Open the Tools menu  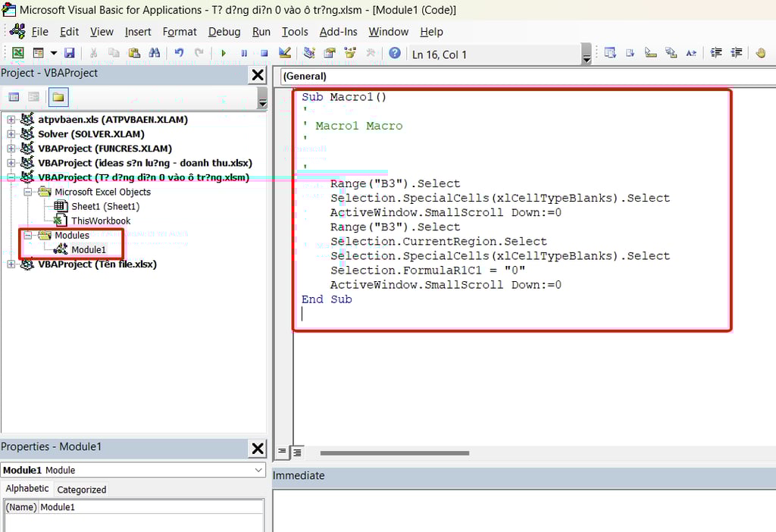pos(295,32)
